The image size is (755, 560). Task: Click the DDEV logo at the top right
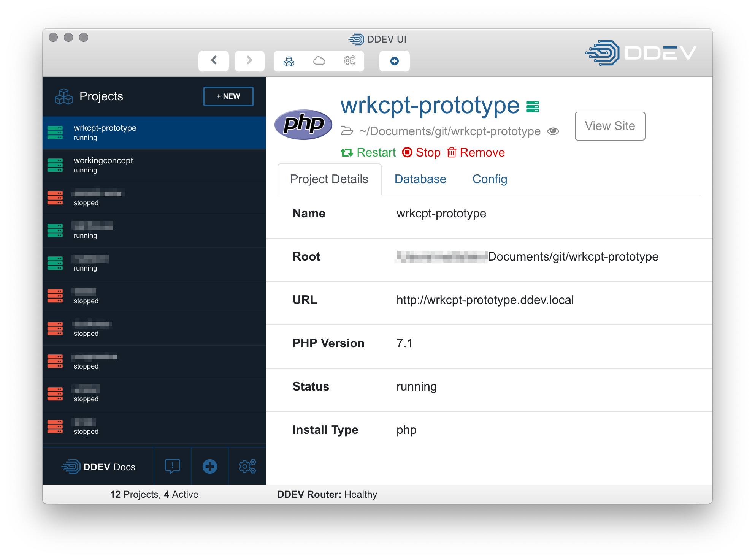pos(641,52)
